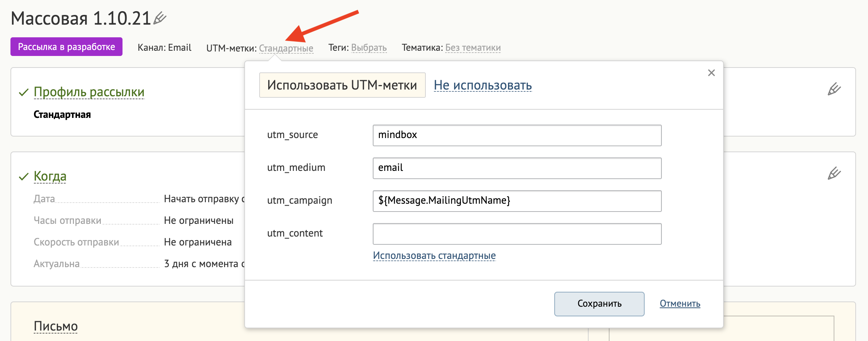
Task: Click the Часы отправки row label
Action: (x=67, y=220)
